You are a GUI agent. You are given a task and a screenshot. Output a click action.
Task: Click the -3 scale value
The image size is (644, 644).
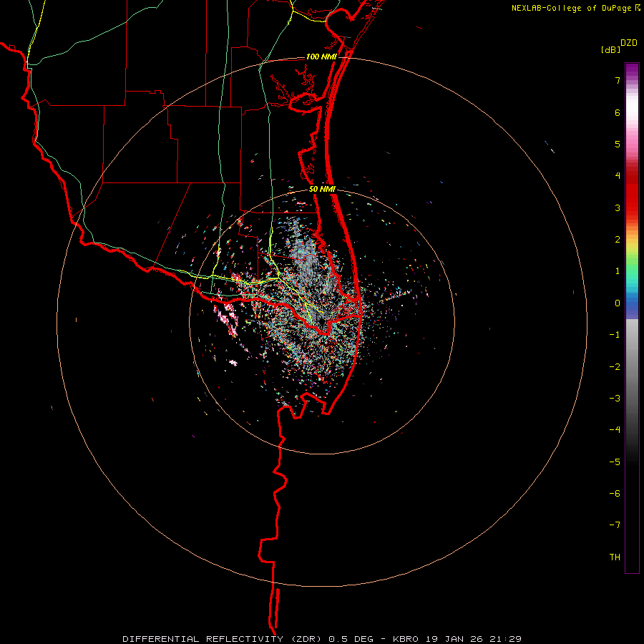(615, 399)
